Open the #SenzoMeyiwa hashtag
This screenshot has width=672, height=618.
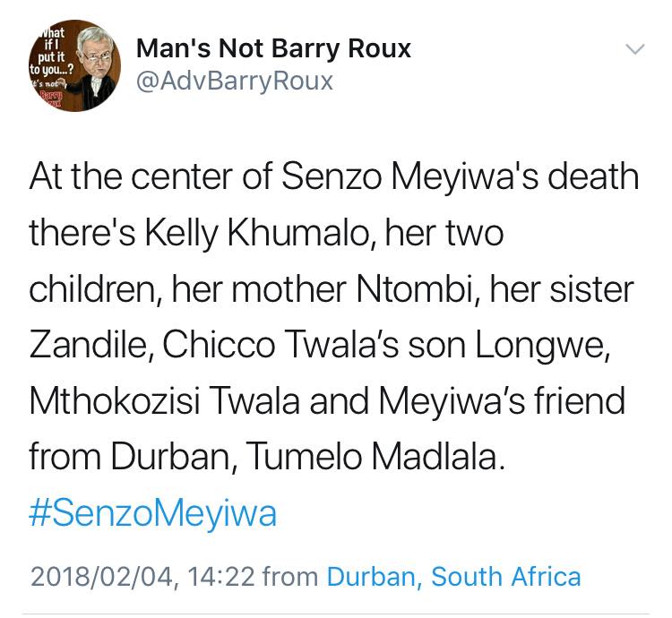pyautogui.click(x=152, y=513)
